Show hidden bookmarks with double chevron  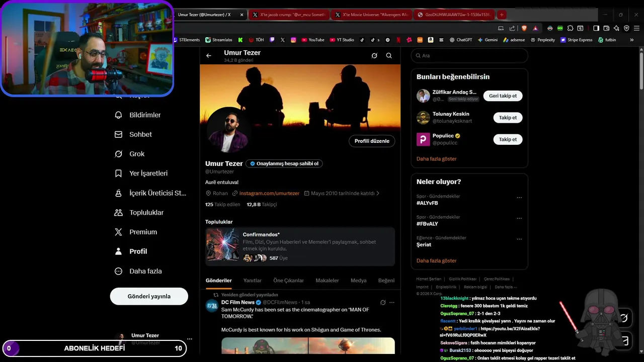pos(632,40)
